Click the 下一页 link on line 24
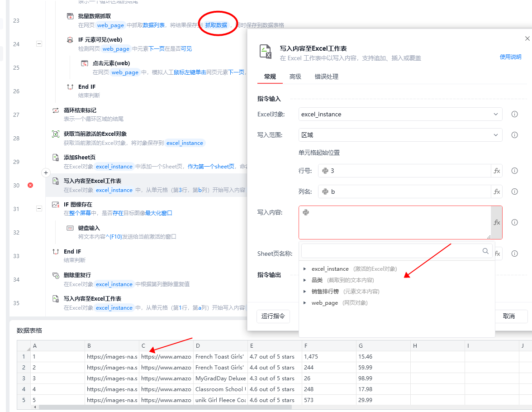Image resolution: width=532 pixels, height=412 pixels. tap(157, 49)
